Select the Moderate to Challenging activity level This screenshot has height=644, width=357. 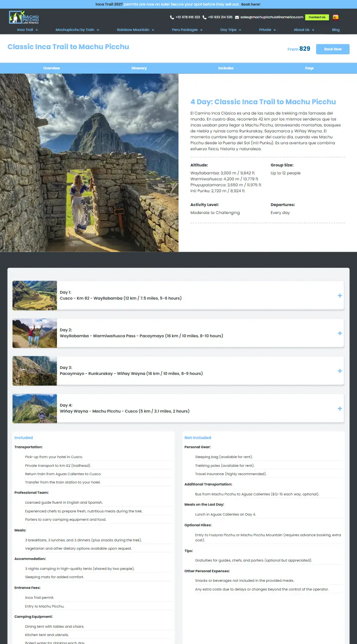tap(215, 213)
